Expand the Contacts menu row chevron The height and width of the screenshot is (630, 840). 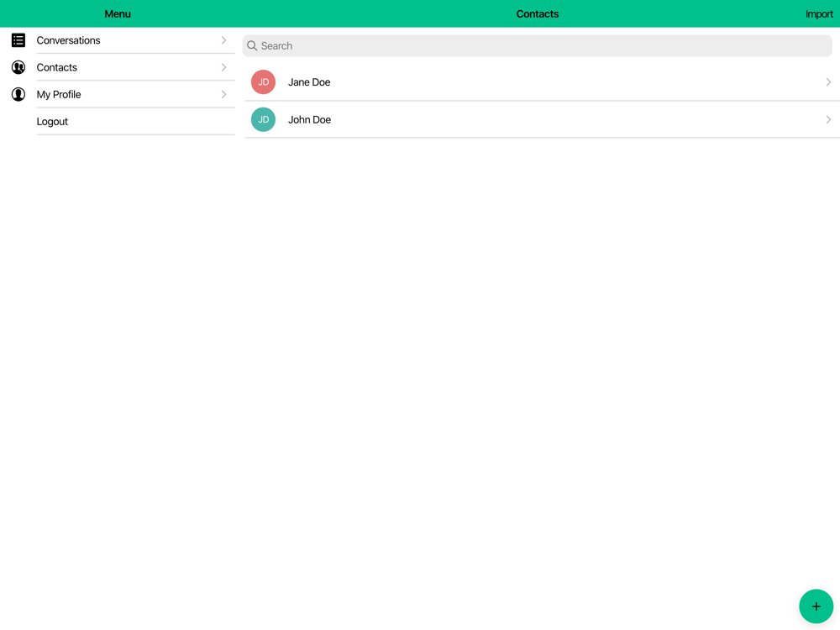coord(224,67)
